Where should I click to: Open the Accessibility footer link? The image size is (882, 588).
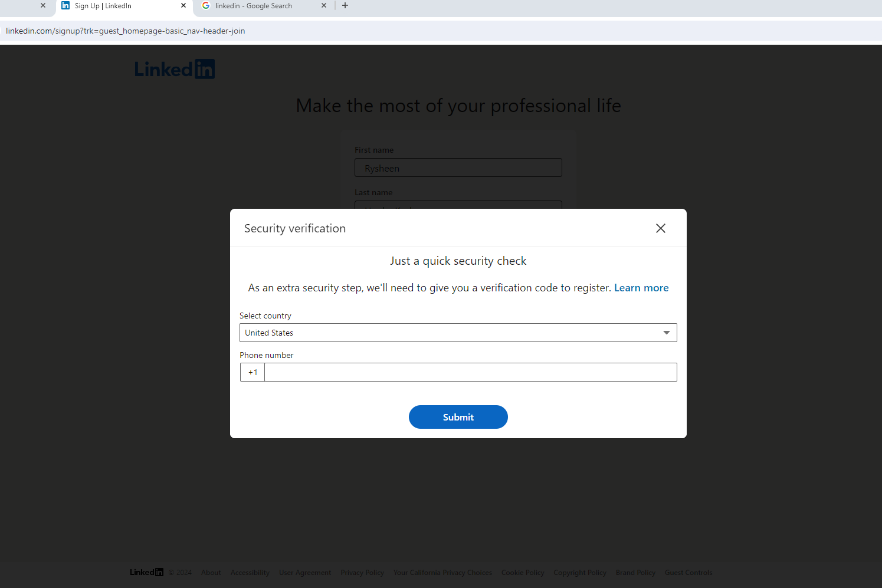coord(250,573)
